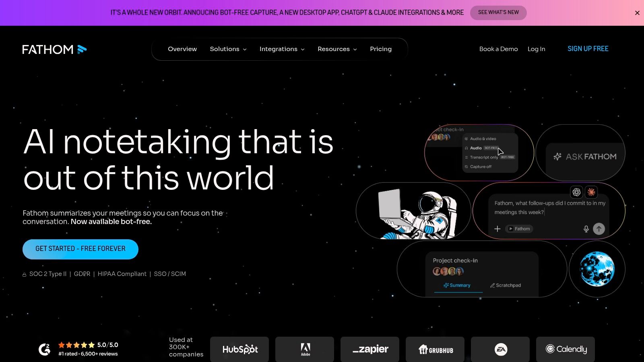Viewport: 644px width, 362px height.
Task: Click the astronaut with laptop illustration
Action: [x=418, y=214]
